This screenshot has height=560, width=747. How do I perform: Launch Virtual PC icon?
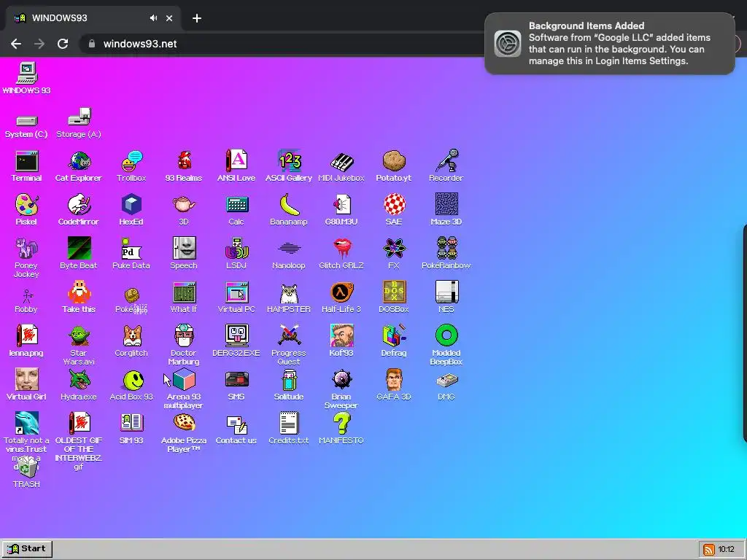[x=236, y=292]
